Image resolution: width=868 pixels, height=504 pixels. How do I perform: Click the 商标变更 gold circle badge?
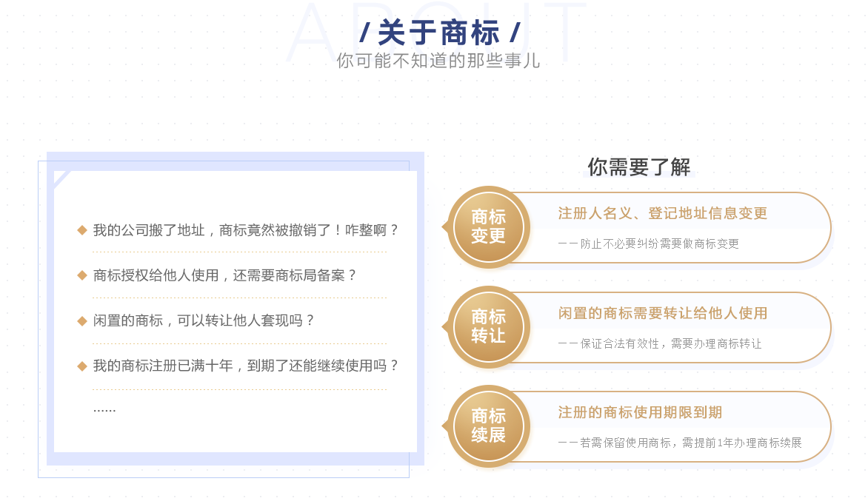click(488, 226)
